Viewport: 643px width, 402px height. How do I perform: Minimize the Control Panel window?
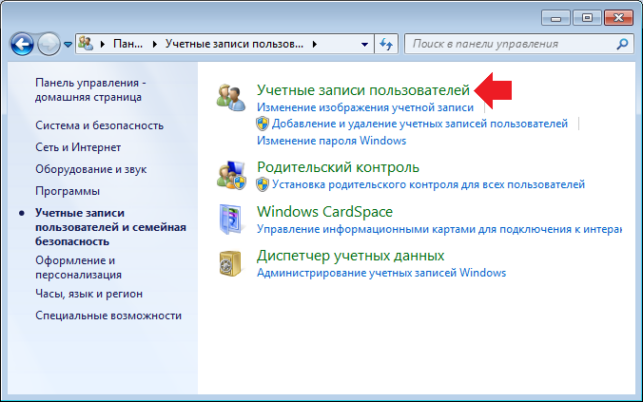coord(556,18)
